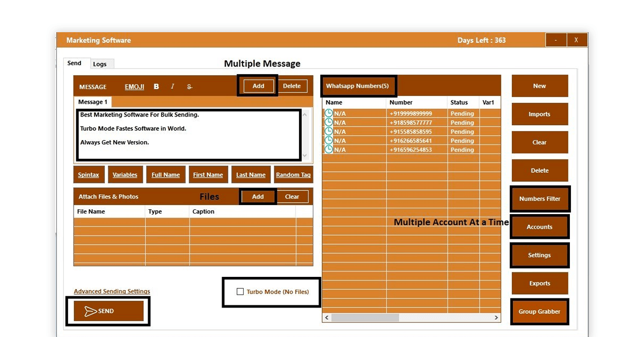The image size is (644, 337).
Task: Clear attached files list
Action: [292, 196]
